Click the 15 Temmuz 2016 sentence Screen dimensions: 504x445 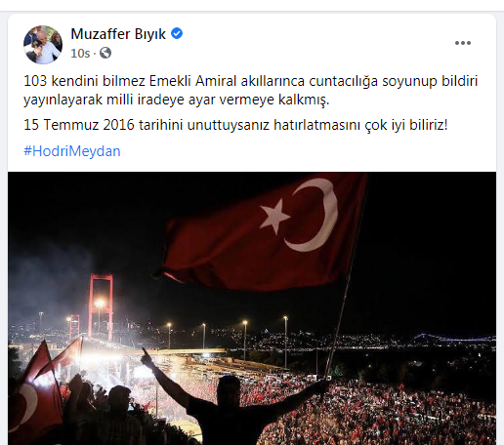point(235,125)
